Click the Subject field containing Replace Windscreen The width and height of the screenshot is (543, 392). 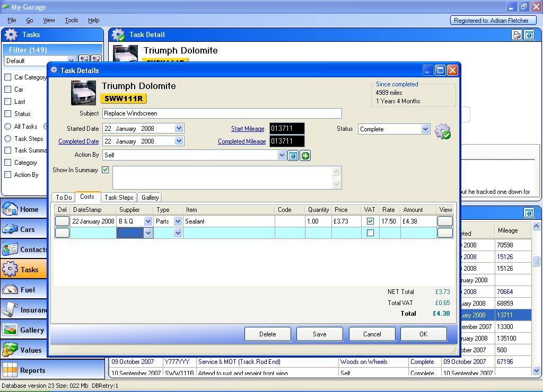point(222,113)
